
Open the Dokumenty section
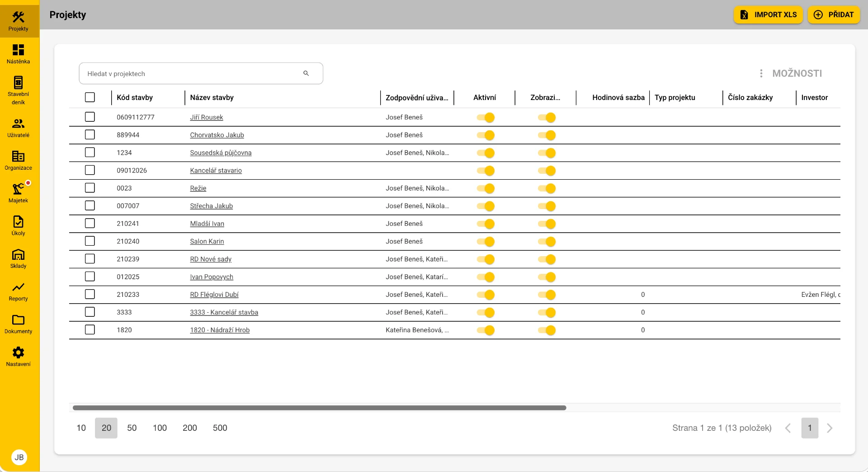19,324
